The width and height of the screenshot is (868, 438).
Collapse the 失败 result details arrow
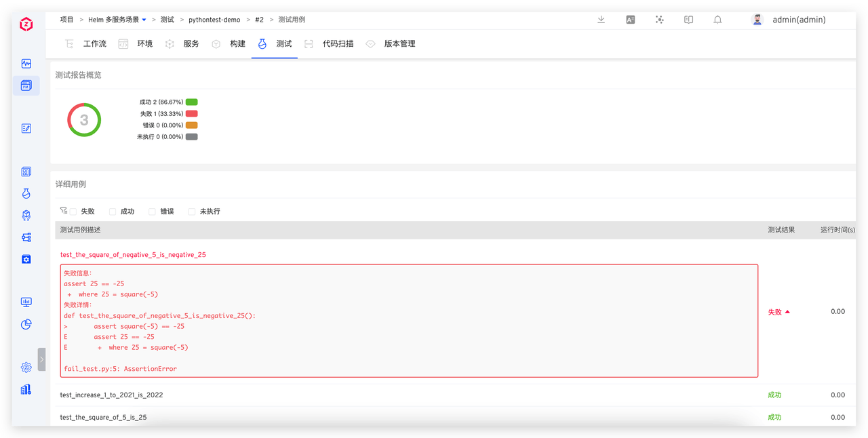point(787,312)
